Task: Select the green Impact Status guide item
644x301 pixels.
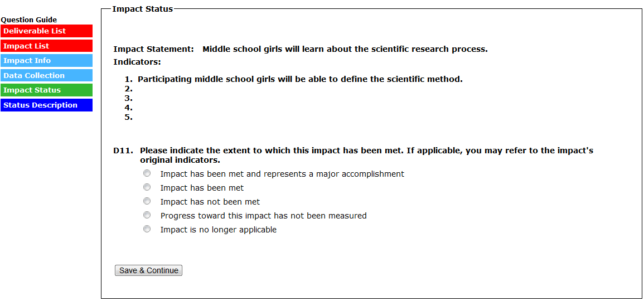Action: (46, 90)
